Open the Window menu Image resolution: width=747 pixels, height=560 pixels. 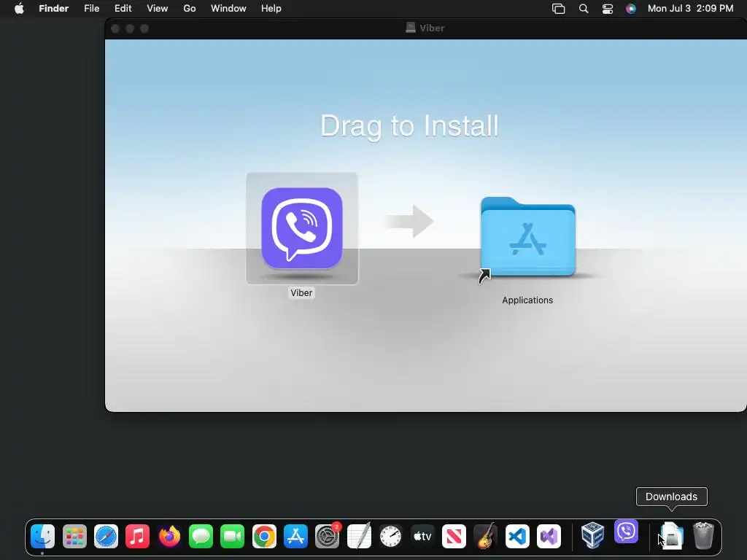click(228, 9)
